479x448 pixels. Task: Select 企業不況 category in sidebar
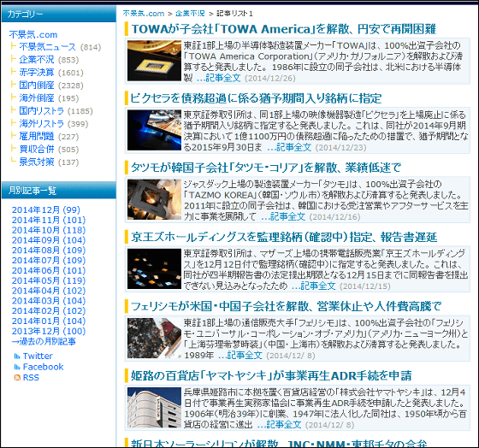[x=37, y=60]
